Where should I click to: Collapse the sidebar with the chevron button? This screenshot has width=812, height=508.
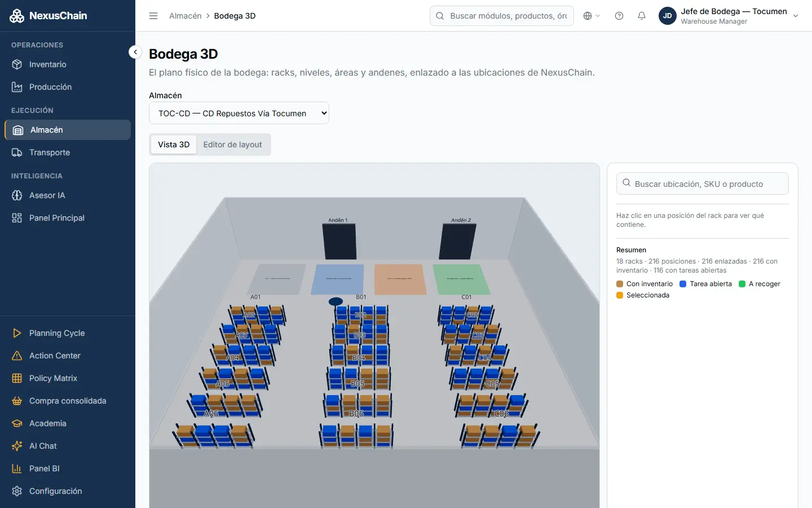click(x=135, y=52)
